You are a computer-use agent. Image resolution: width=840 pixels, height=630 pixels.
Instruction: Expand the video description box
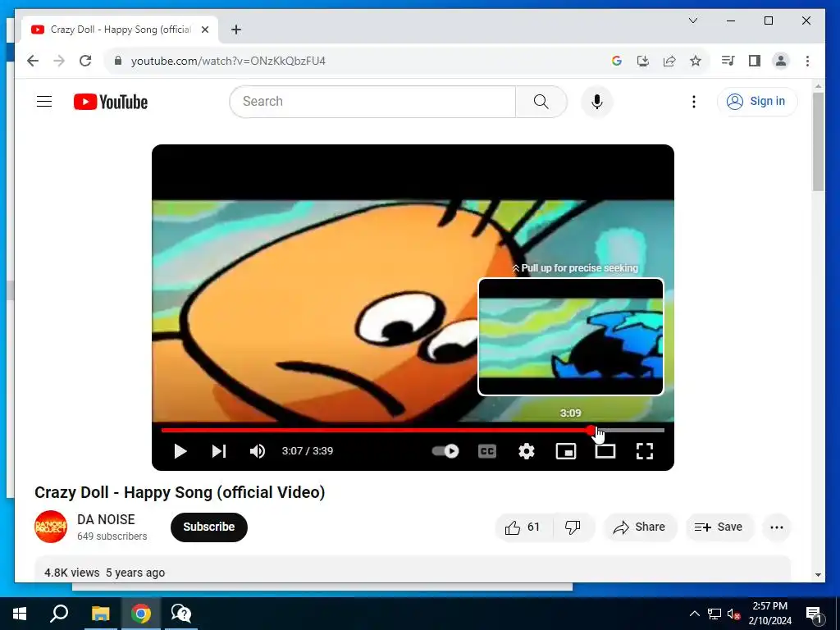click(x=413, y=570)
